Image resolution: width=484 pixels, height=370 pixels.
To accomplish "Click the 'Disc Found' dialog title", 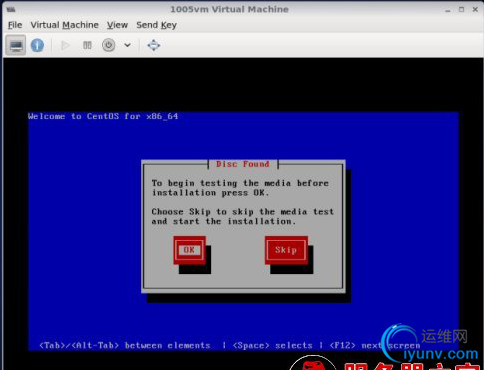I will 243,164.
